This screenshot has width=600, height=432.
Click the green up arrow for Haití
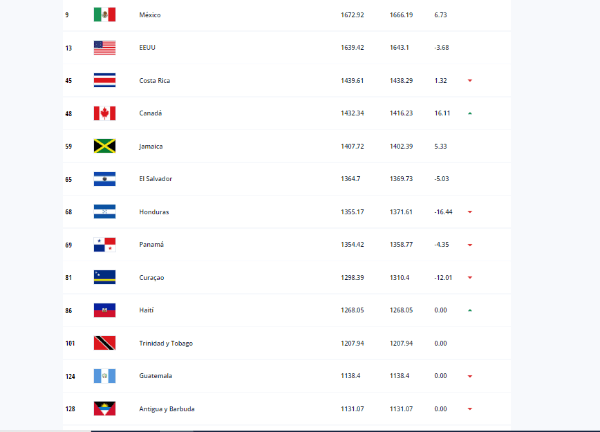point(470,310)
